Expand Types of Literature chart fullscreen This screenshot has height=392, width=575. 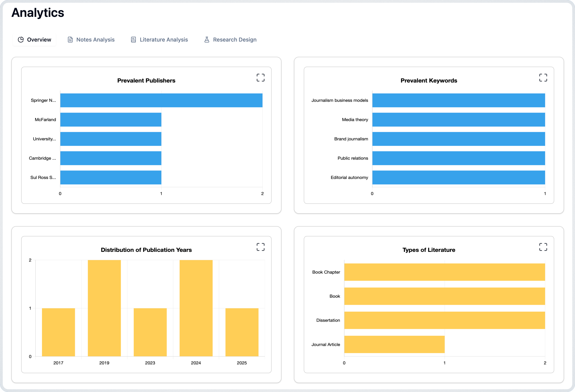coord(543,247)
